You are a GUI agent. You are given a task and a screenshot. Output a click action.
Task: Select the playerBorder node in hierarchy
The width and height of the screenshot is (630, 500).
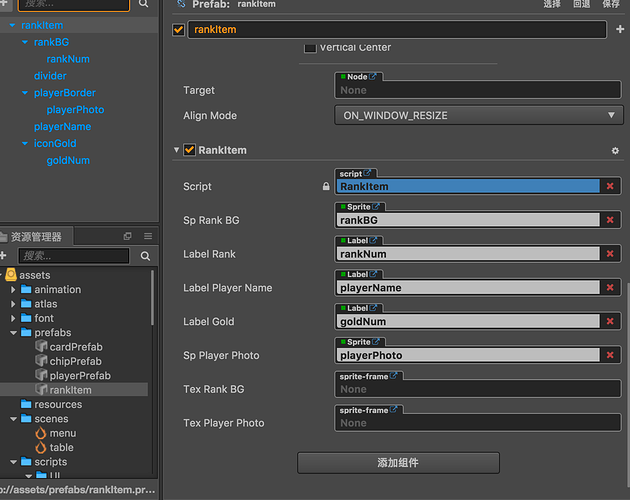click(65, 93)
